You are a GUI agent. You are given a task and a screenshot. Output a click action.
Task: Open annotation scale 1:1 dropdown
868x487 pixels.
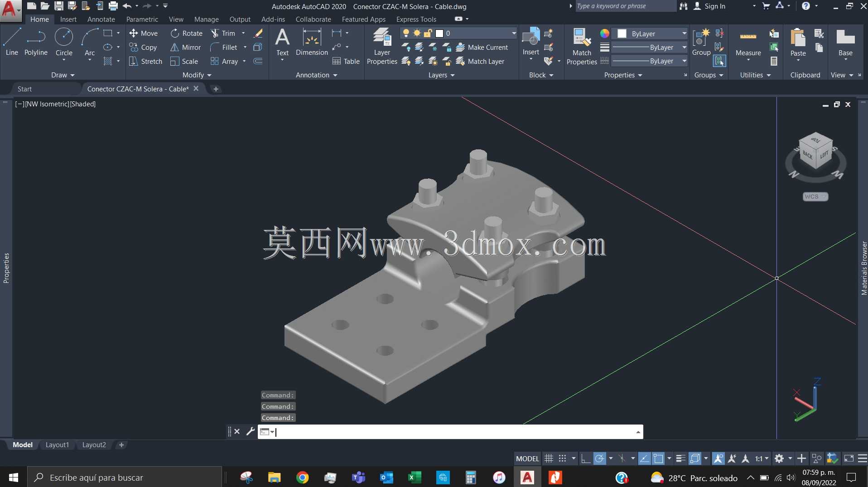coord(762,458)
